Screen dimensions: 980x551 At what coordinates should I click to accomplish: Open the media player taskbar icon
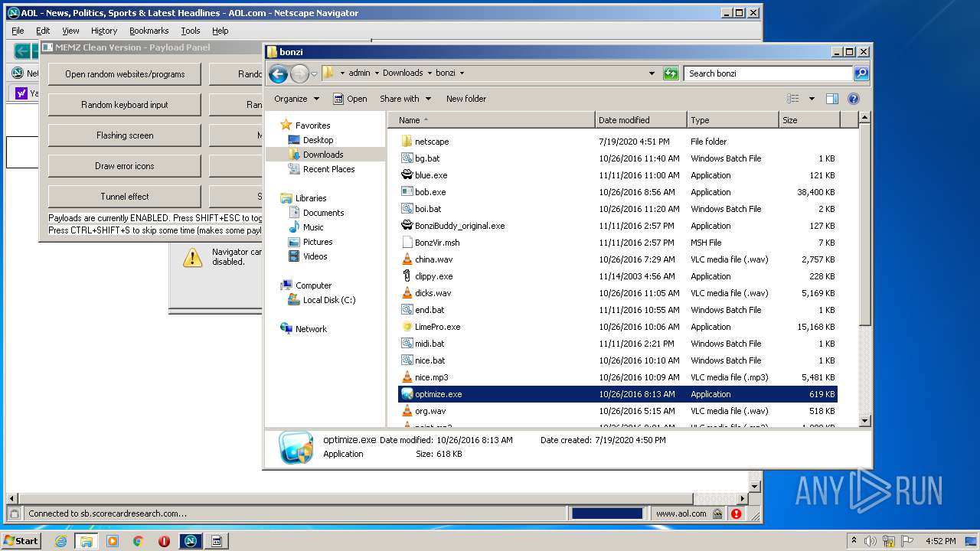(x=113, y=541)
